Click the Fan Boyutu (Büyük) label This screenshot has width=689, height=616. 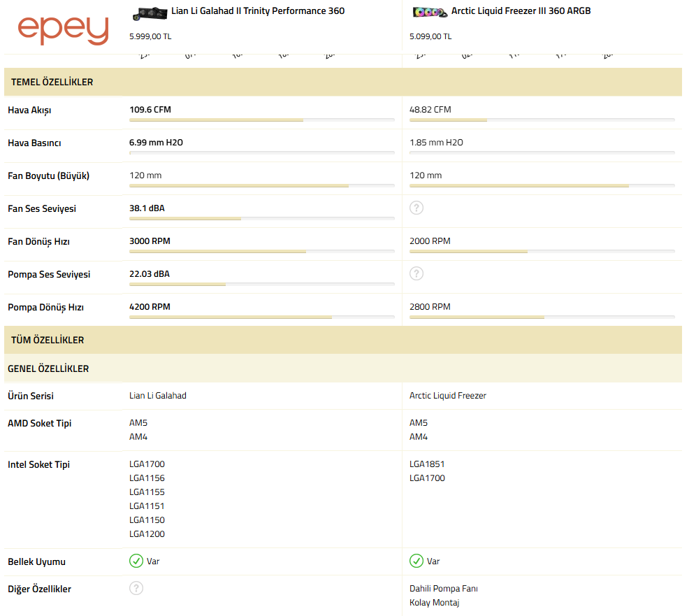point(48,176)
